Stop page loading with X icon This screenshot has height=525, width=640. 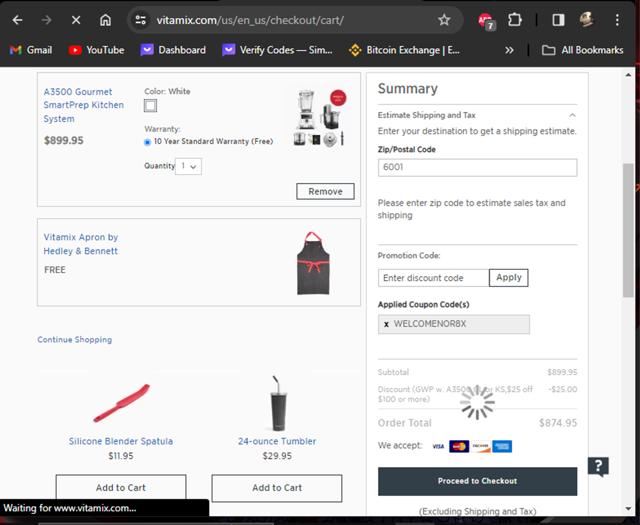click(76, 20)
